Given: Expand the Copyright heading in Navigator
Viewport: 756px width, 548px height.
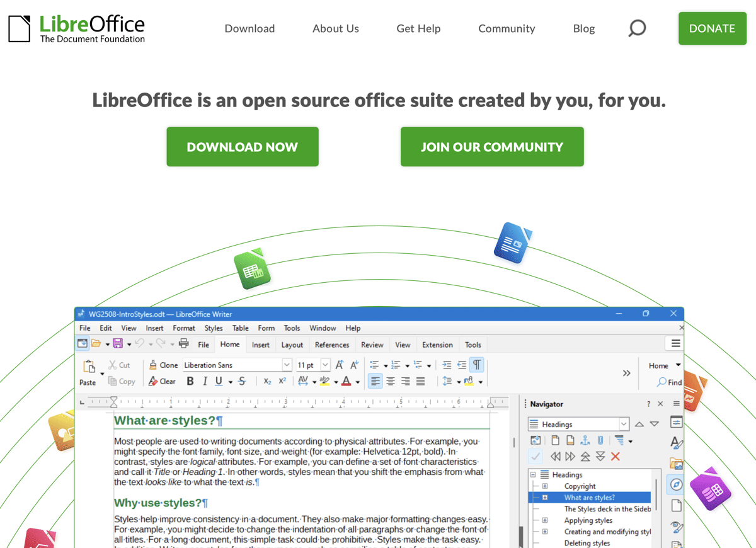Looking at the screenshot, I should (x=545, y=486).
